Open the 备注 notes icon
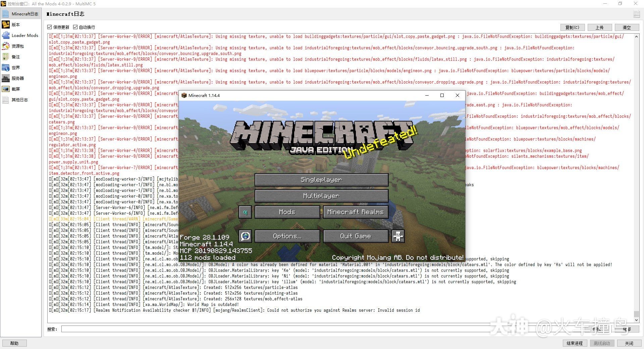Image resolution: width=644 pixels, height=349 pixels. point(6,57)
